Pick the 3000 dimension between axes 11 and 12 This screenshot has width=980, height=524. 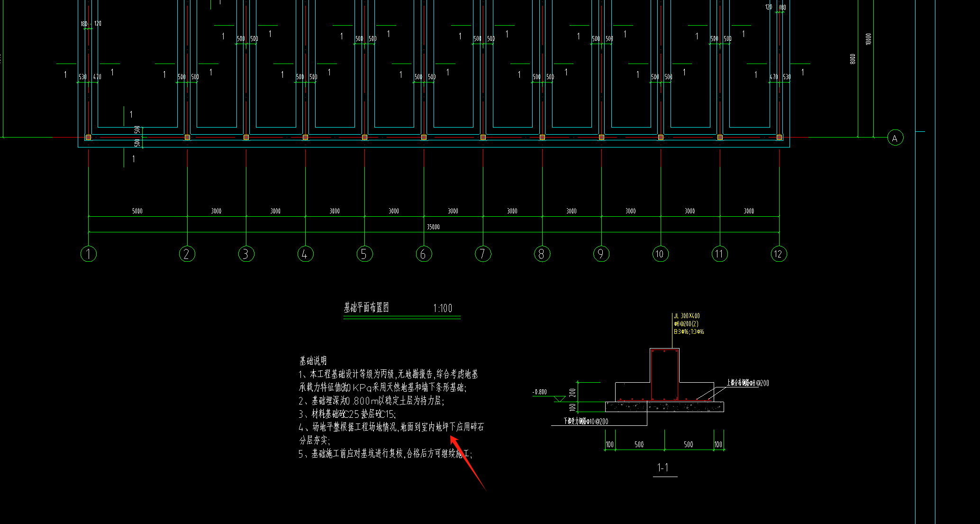pos(749,211)
